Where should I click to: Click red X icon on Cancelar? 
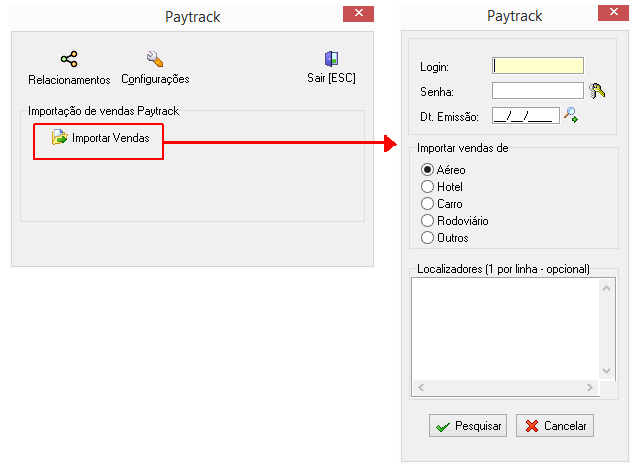tap(531, 426)
